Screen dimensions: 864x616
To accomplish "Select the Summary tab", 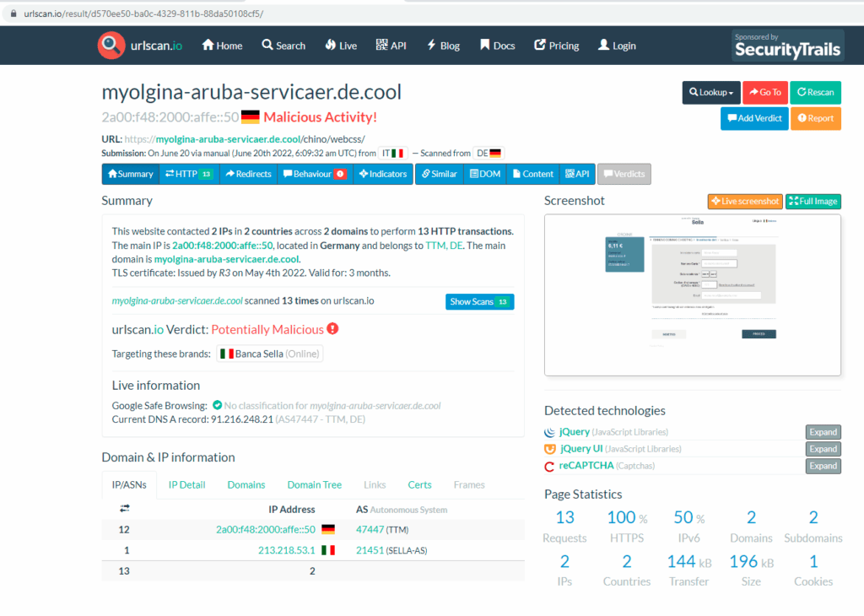I will tap(131, 174).
